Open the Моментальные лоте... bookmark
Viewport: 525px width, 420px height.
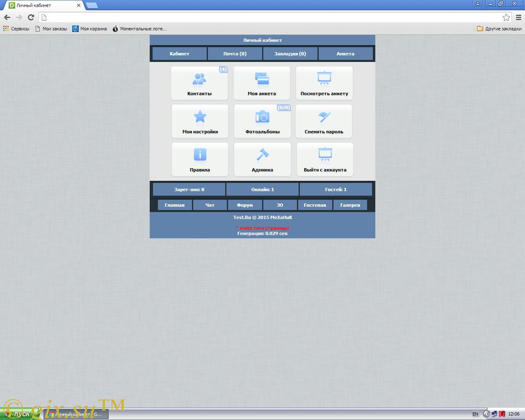tap(139, 29)
